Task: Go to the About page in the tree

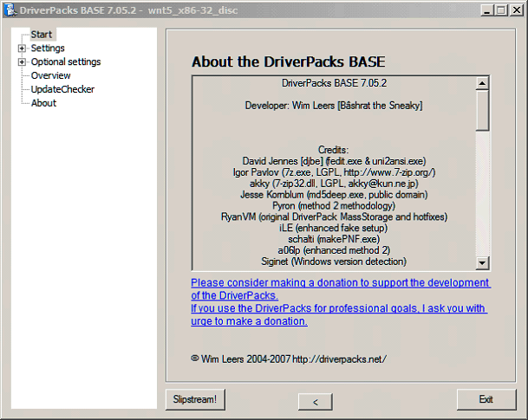Action: point(43,103)
